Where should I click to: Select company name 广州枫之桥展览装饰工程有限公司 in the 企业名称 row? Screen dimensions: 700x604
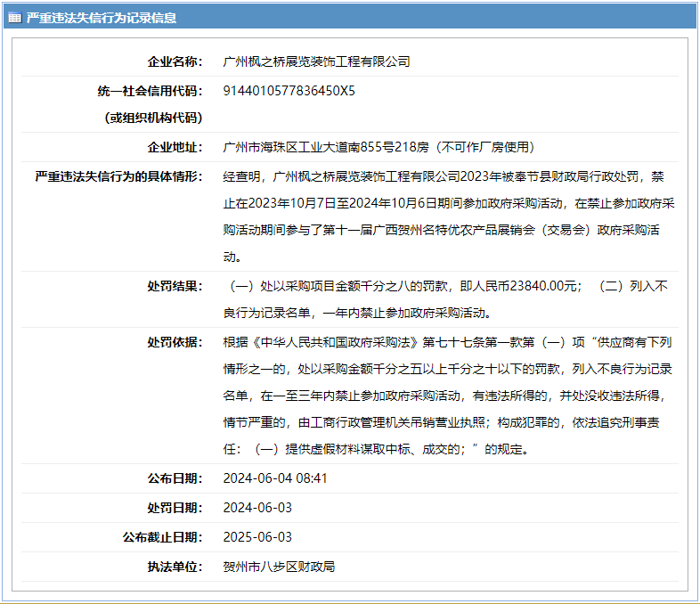point(316,61)
